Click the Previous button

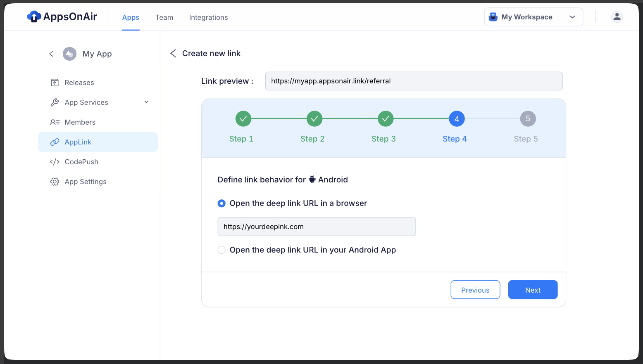pos(475,290)
